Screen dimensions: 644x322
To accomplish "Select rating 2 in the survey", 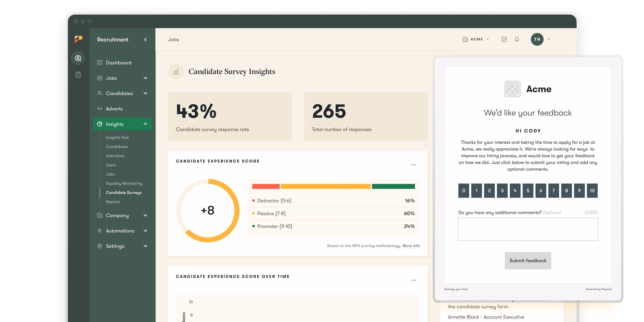I will pyautogui.click(x=489, y=191).
